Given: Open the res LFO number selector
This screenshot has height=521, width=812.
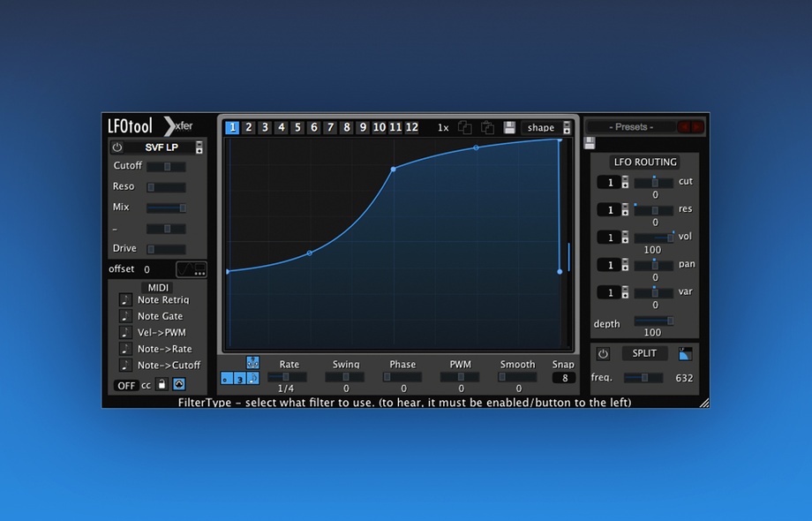Looking at the screenshot, I should 613,210.
